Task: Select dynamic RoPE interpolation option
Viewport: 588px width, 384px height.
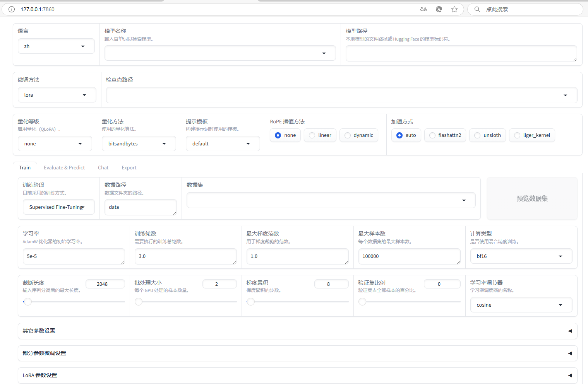Action: (x=348, y=135)
